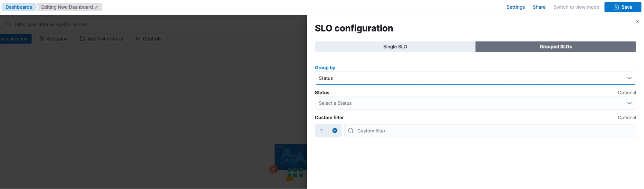Open the dashboard Settings menu

[515, 7]
